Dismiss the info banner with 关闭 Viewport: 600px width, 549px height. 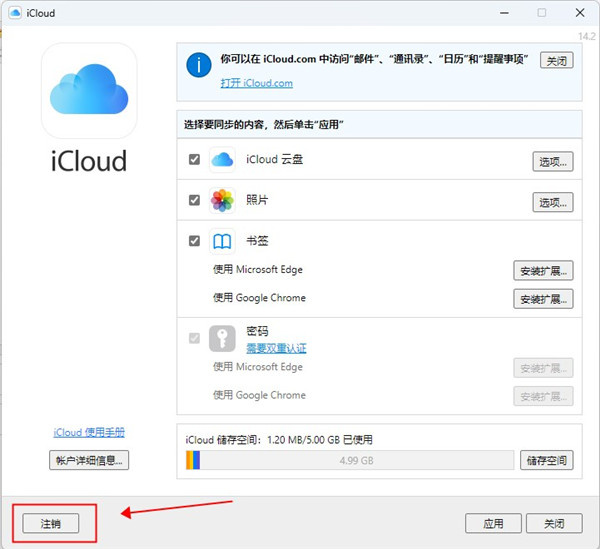coord(556,60)
